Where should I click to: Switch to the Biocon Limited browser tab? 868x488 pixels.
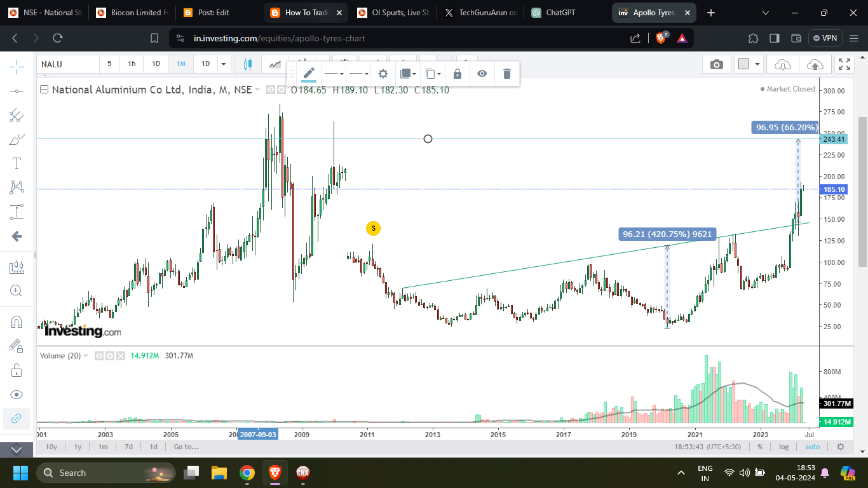132,13
